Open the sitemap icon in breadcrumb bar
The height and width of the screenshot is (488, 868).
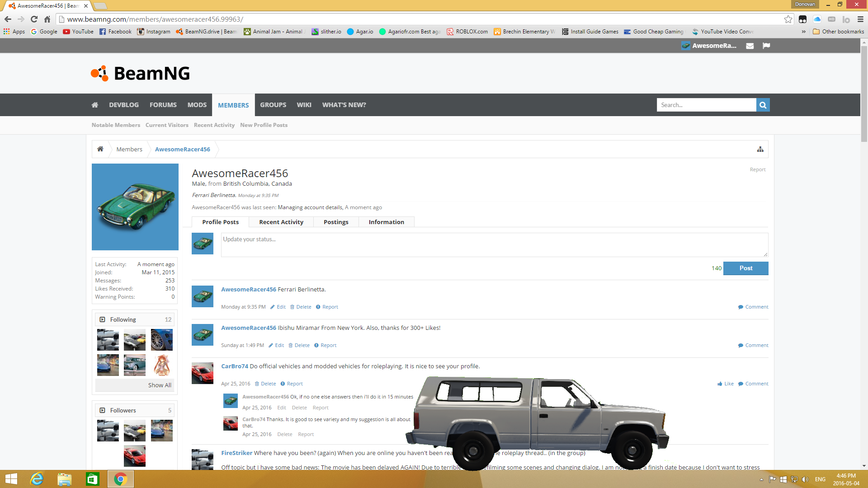click(x=760, y=150)
